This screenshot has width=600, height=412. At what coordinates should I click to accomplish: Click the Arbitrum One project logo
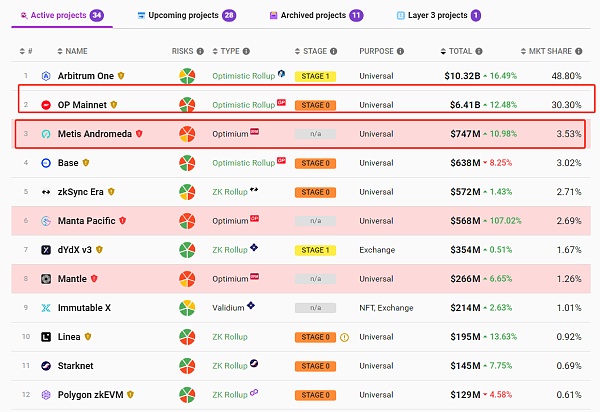[x=46, y=76]
